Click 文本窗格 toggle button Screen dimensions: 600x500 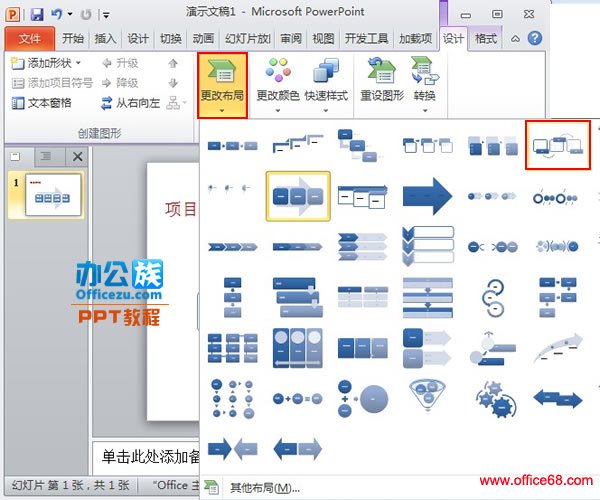point(41,103)
